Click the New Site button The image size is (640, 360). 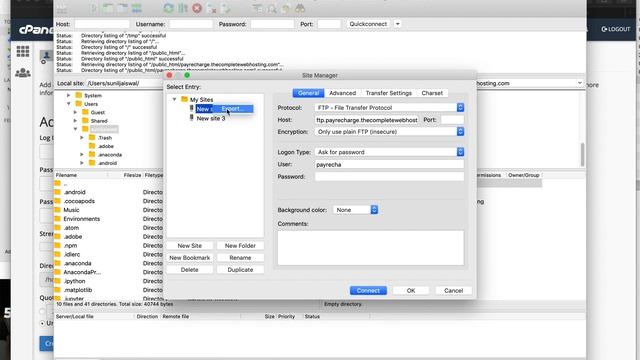coord(190,246)
